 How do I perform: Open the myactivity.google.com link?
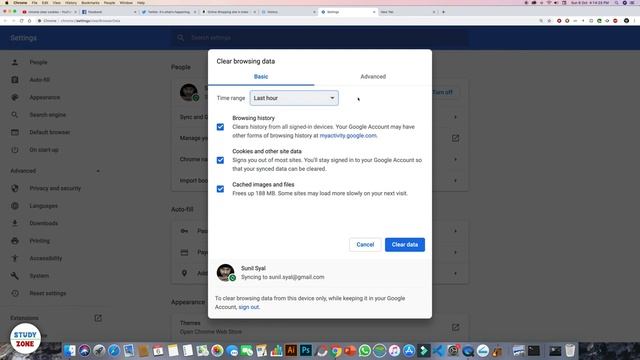coord(348,136)
